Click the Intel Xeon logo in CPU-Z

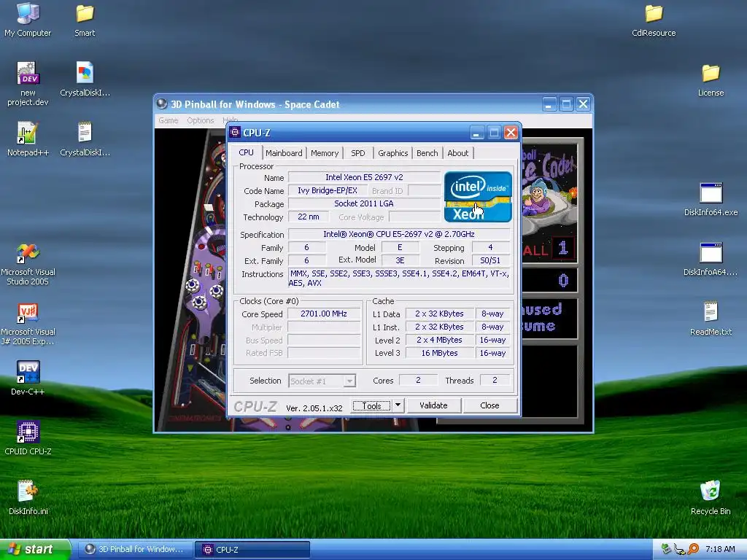tap(478, 197)
